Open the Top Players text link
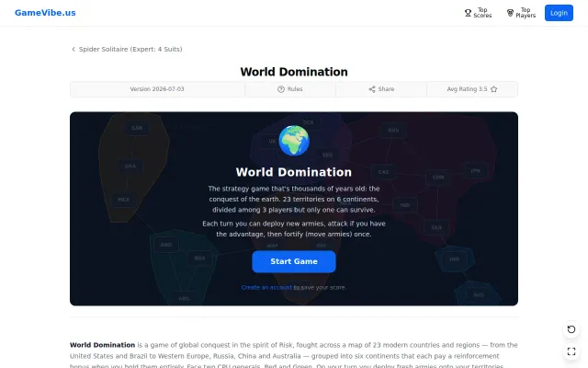 coord(526,13)
